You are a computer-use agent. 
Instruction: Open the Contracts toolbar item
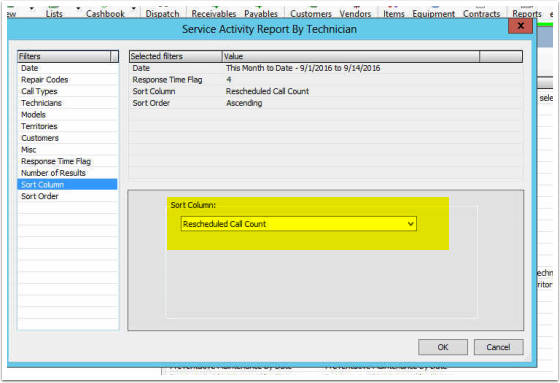pos(481,14)
